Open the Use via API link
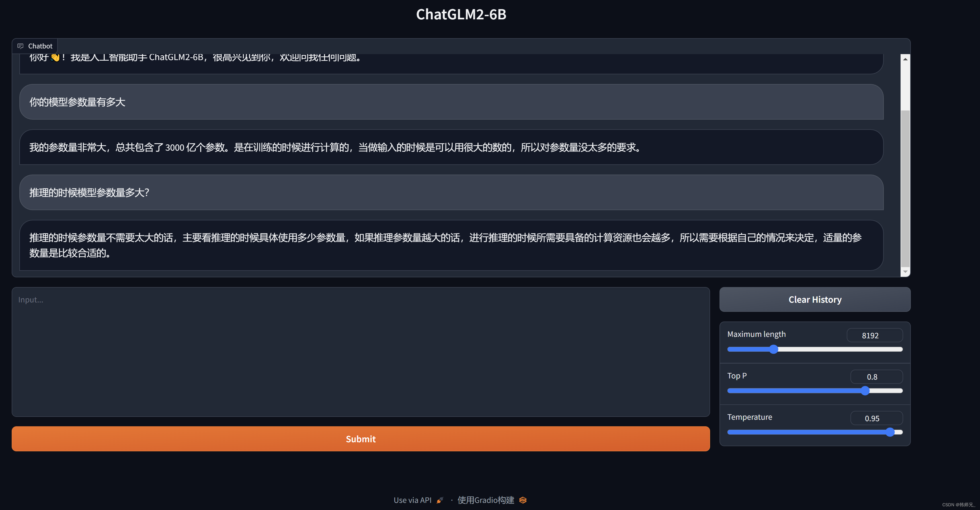Image resolution: width=980 pixels, height=510 pixels. pyautogui.click(x=419, y=500)
